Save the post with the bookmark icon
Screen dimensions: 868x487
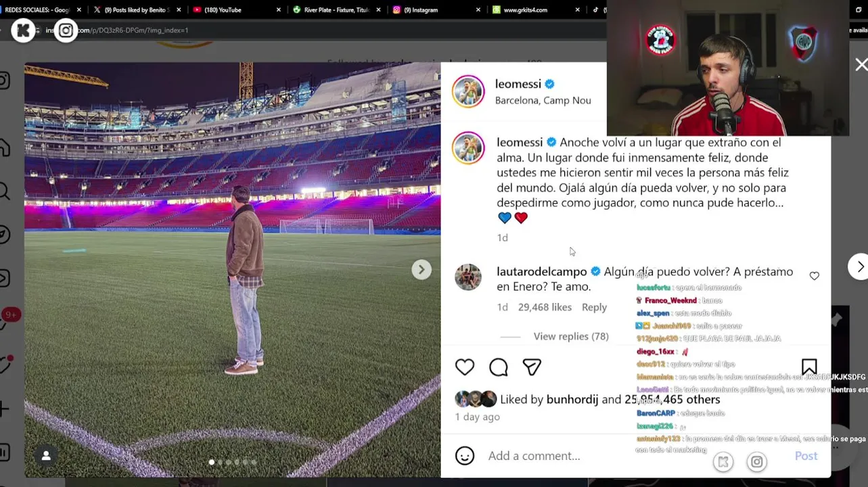pos(809,367)
